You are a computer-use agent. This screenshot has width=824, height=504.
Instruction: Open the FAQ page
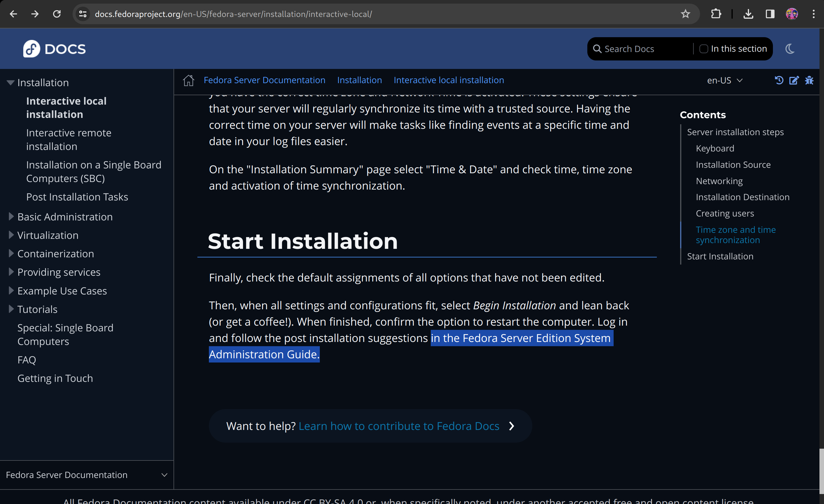click(x=26, y=360)
